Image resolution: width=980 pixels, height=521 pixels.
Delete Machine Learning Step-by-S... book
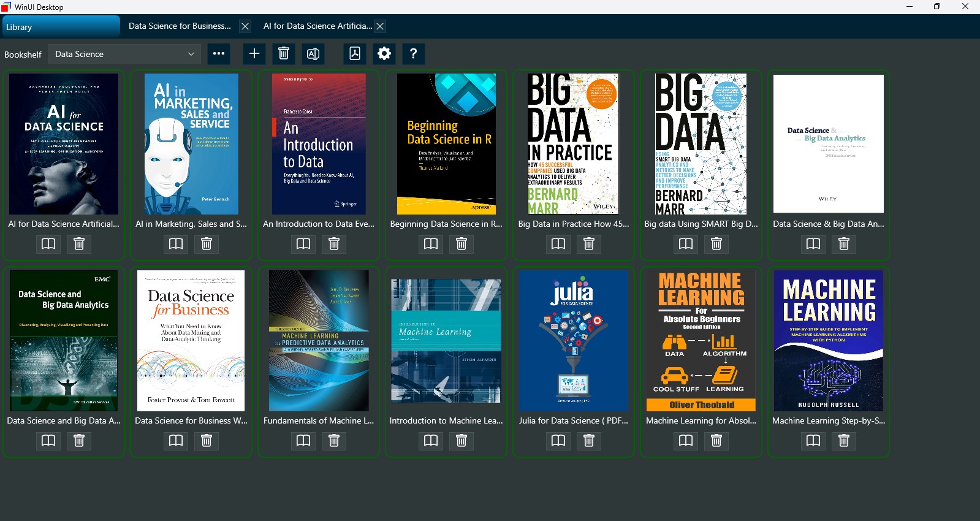click(844, 441)
